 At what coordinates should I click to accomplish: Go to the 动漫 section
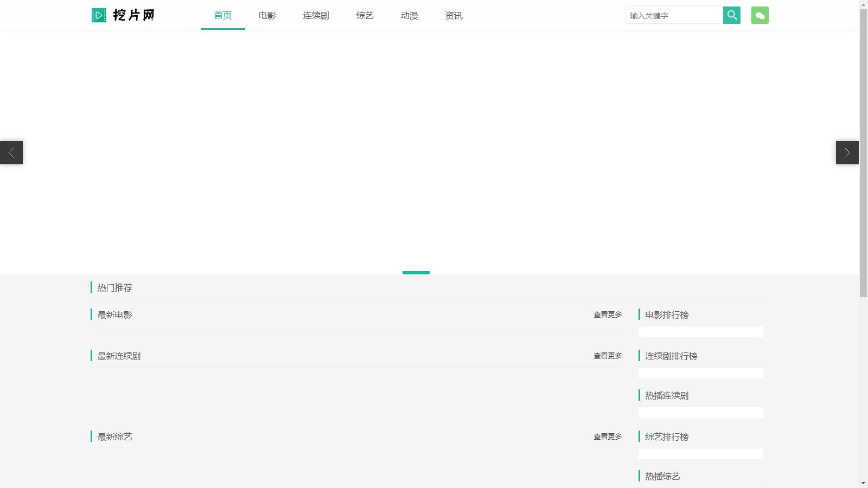coord(409,15)
